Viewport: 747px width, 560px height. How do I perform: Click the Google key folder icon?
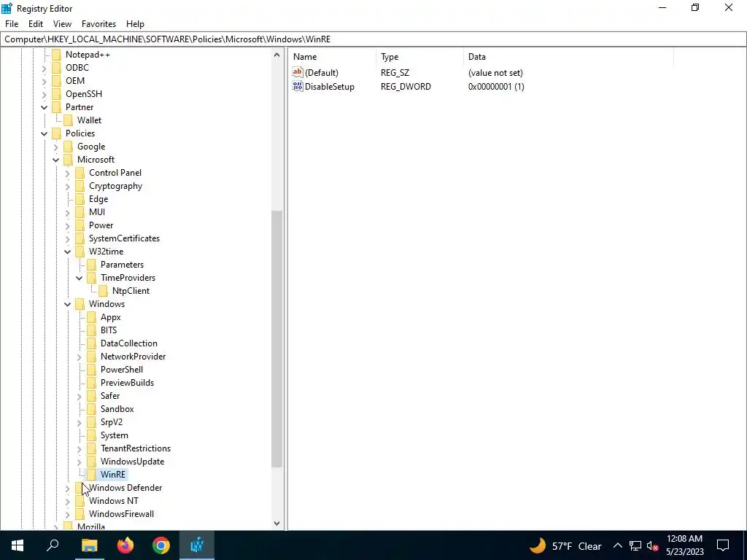click(68, 146)
